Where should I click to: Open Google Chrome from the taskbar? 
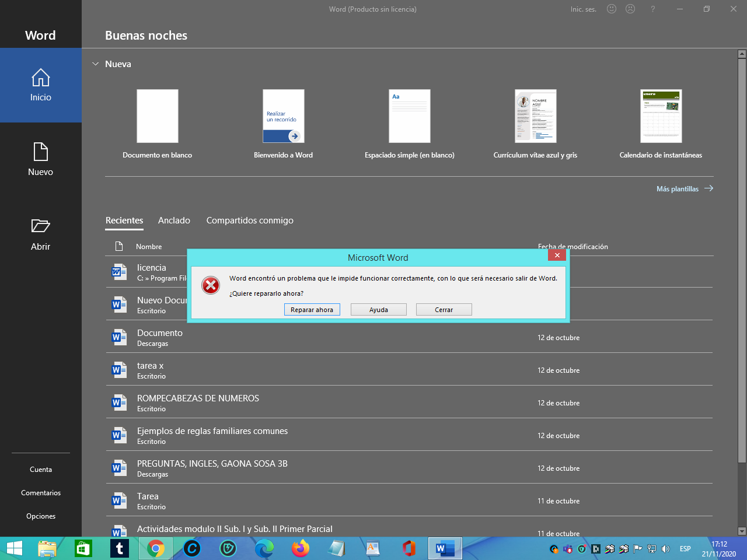click(x=156, y=548)
